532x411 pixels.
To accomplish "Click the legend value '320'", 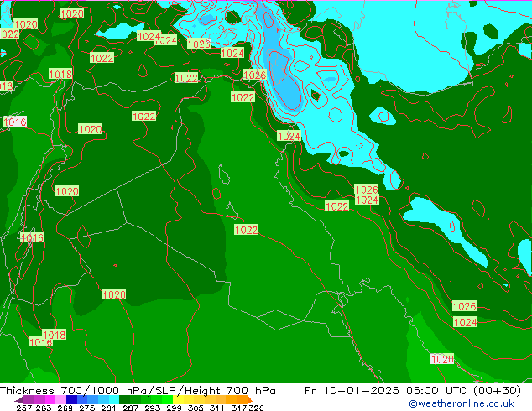I will pos(256,408).
